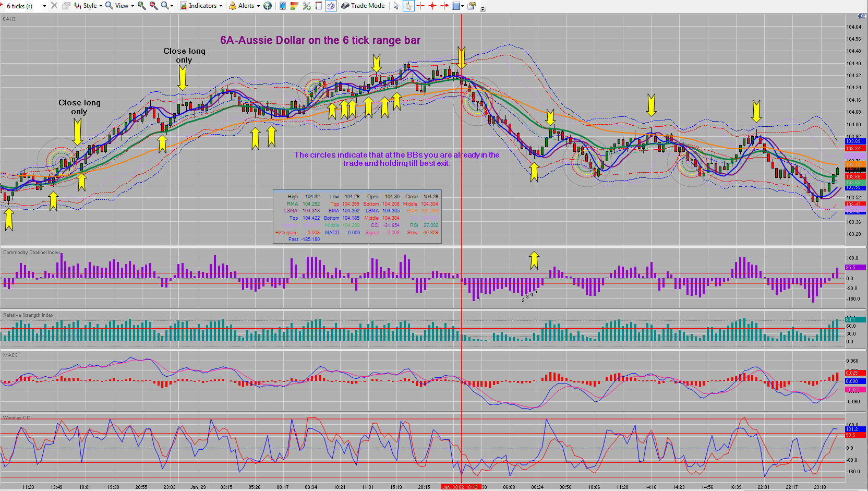Open the Indicators menu

tap(199, 6)
